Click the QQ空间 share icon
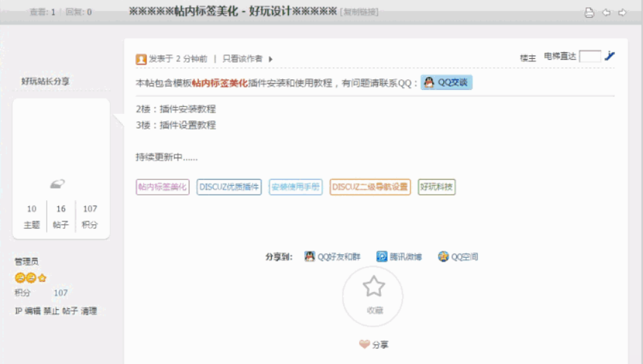 (x=443, y=256)
